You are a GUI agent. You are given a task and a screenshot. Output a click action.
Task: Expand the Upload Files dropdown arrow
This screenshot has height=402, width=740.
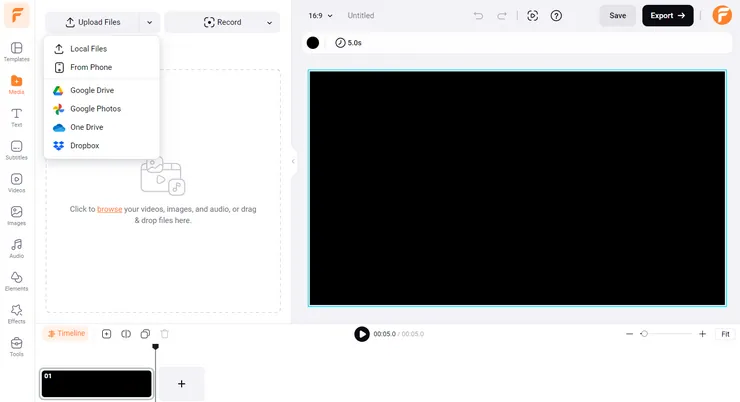point(149,22)
